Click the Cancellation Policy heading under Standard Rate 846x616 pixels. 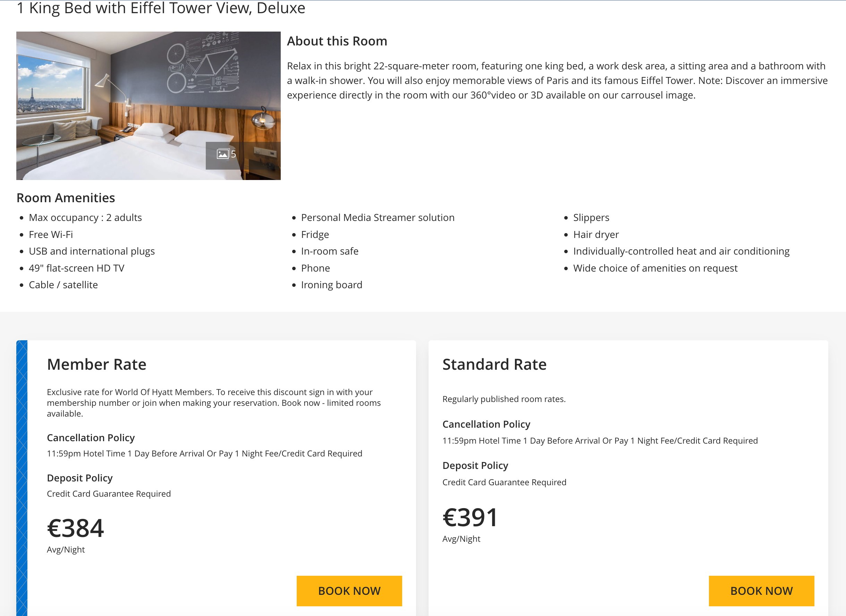point(487,424)
